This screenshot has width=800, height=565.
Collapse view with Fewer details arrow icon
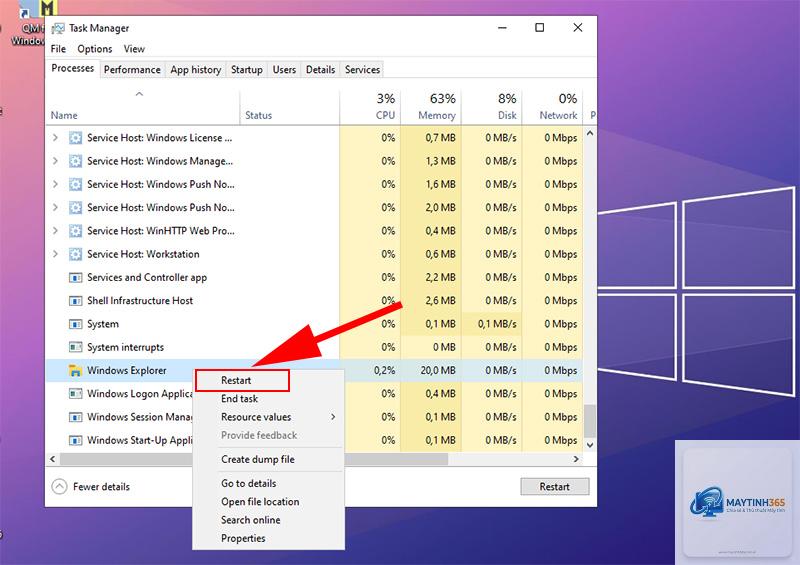59,486
